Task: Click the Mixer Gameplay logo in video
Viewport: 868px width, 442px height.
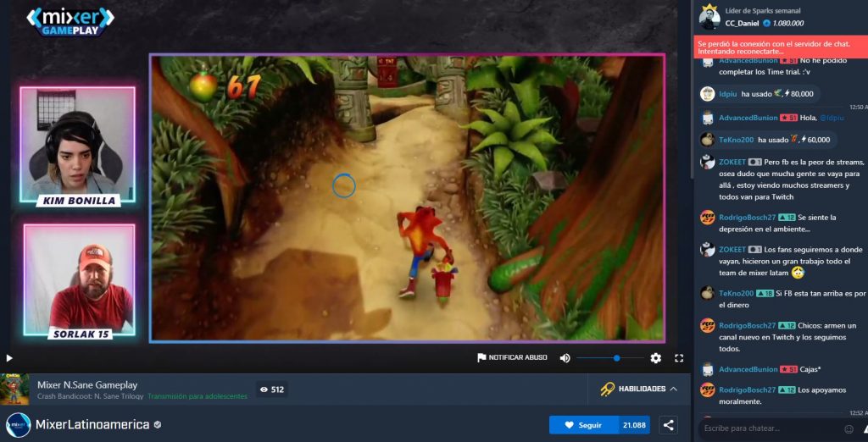Action: point(70,21)
